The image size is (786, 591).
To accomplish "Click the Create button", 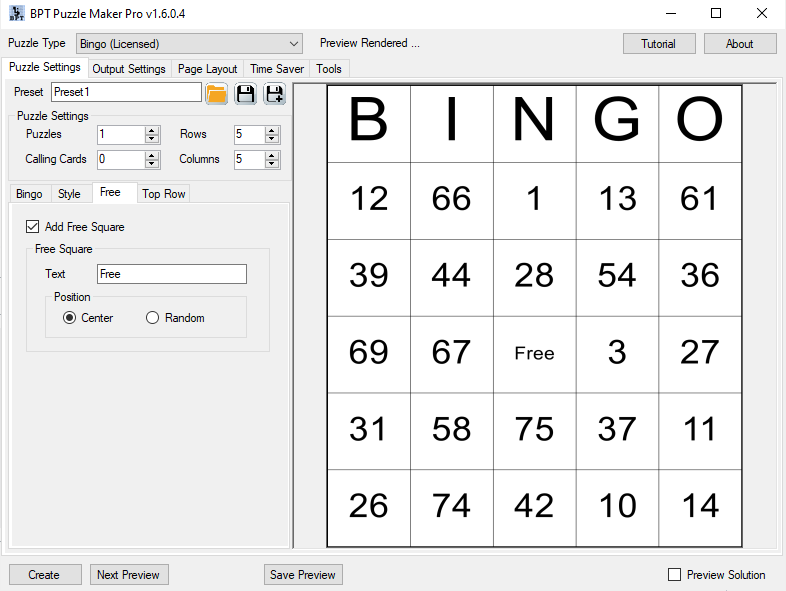I will 45,574.
